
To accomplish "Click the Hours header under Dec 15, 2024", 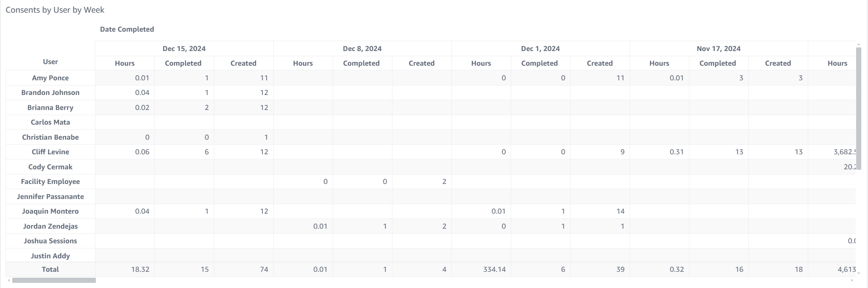I will coord(125,63).
